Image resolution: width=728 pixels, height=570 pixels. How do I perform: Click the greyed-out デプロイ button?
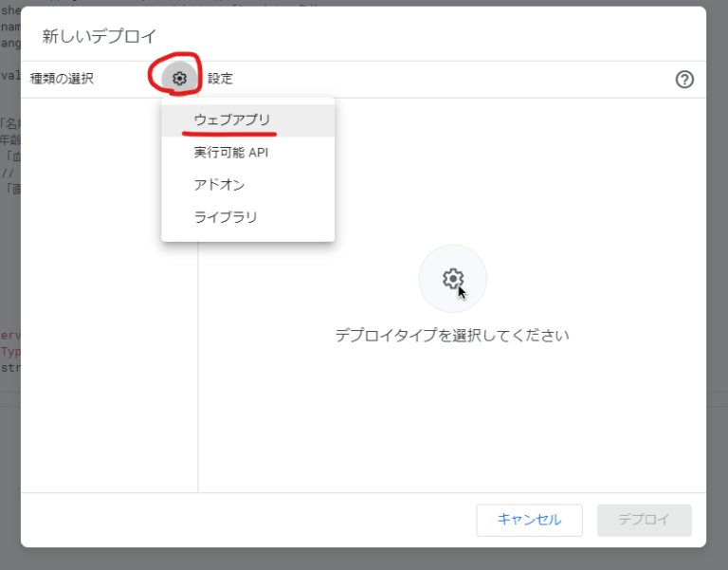(x=644, y=520)
